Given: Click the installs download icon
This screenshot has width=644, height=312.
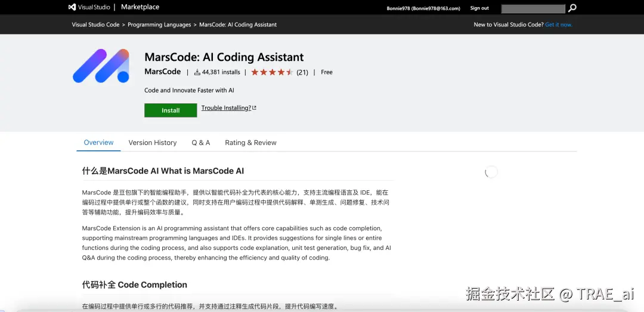Looking at the screenshot, I should click(197, 72).
